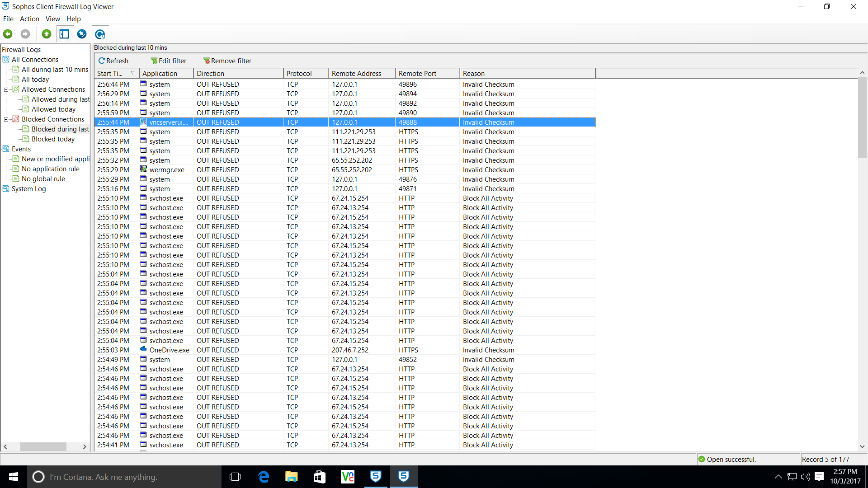Screen dimensions: 868x488
Task: Collapse the Allowed Connections tree node
Action: 6,89
